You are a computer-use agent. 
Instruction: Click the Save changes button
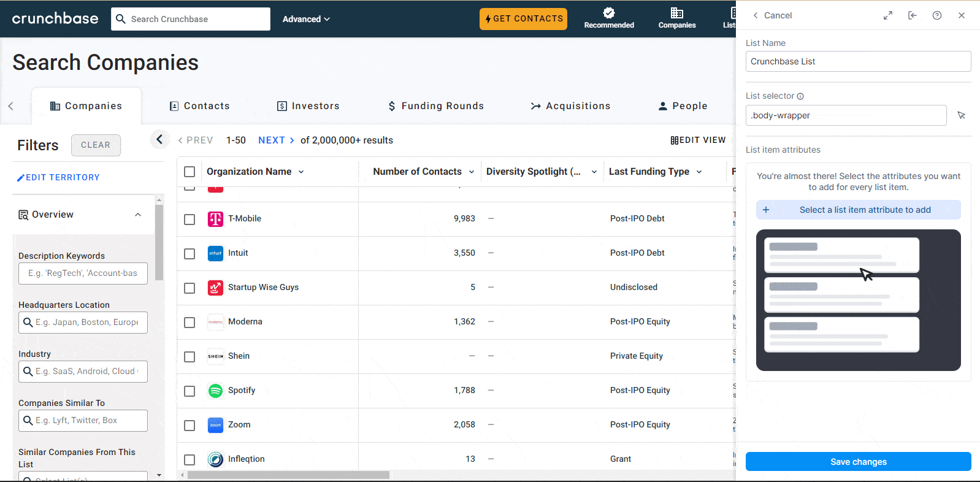pos(858,462)
